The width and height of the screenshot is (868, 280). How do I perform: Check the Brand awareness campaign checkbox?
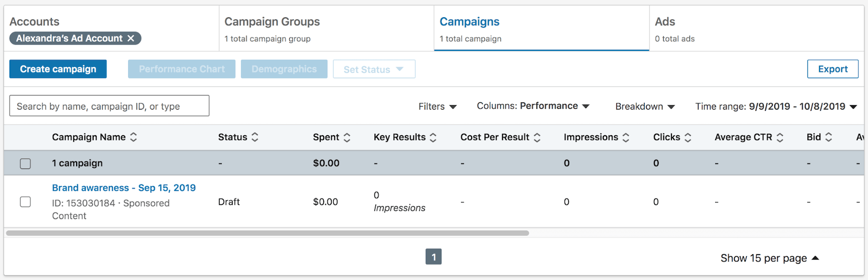[x=25, y=202]
